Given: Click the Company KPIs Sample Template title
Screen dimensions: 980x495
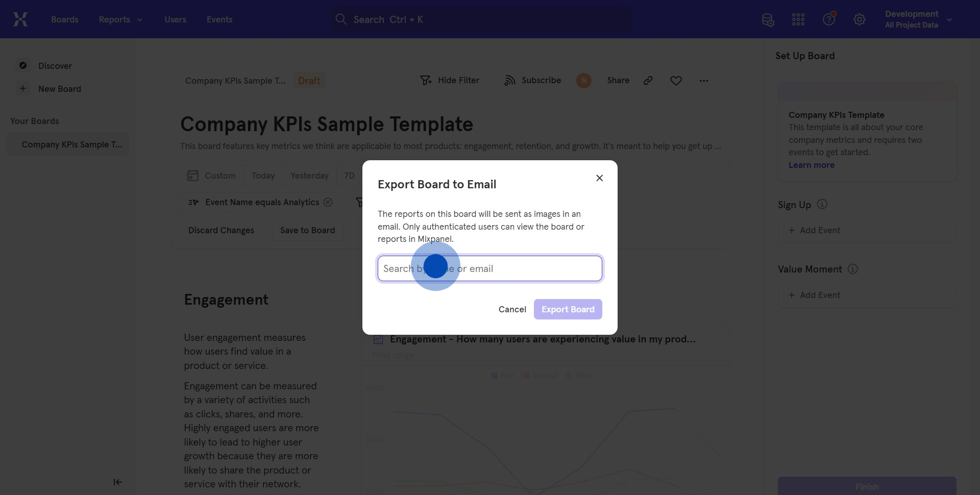Looking at the screenshot, I should coord(327,124).
